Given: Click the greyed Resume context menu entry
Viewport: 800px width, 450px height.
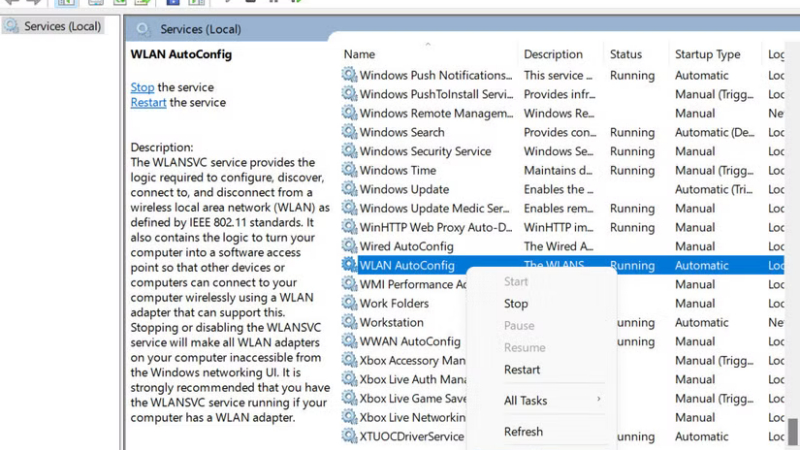Looking at the screenshot, I should (x=524, y=347).
